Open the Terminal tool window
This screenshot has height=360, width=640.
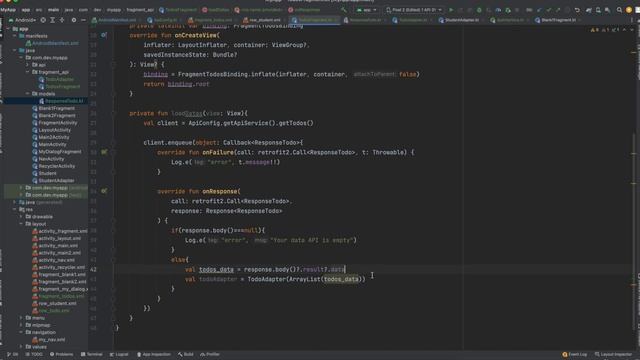click(x=92, y=354)
